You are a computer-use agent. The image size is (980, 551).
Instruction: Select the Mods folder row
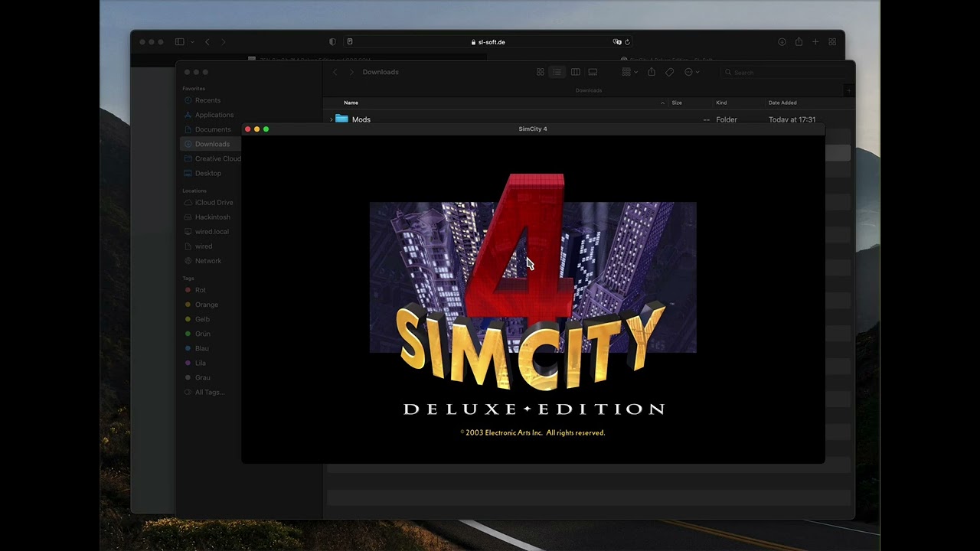point(590,119)
